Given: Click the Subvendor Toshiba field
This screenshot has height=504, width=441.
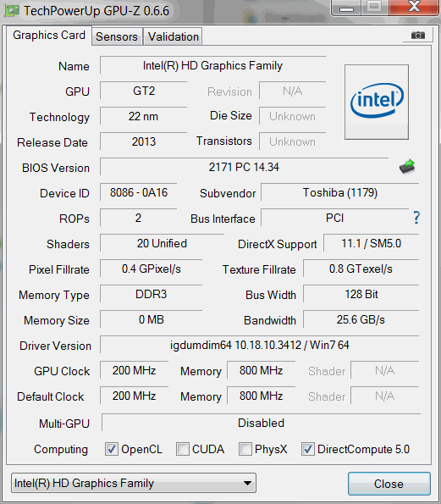Looking at the screenshot, I should [x=339, y=192].
